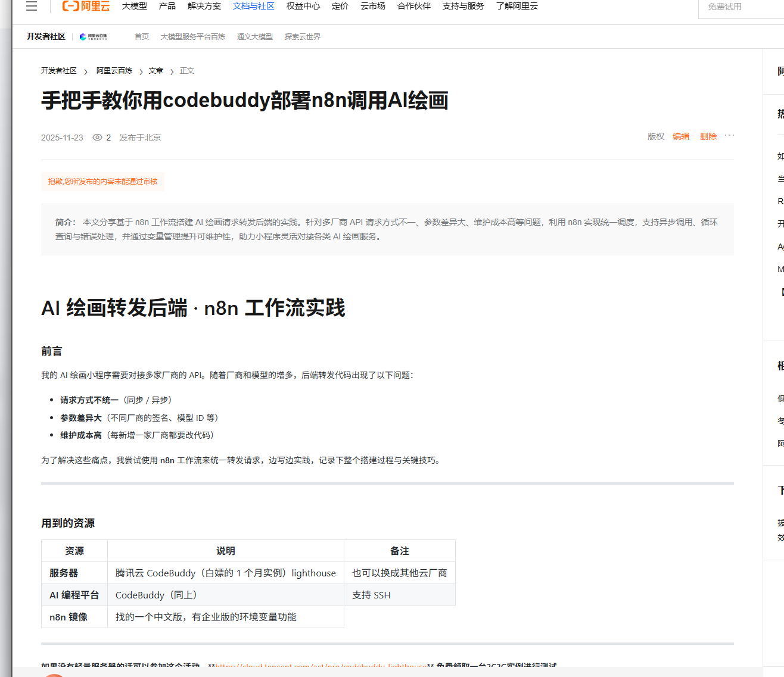Open 合作伙伴 in top navigation
Image resolution: width=784 pixels, height=677 pixels.
(414, 7)
